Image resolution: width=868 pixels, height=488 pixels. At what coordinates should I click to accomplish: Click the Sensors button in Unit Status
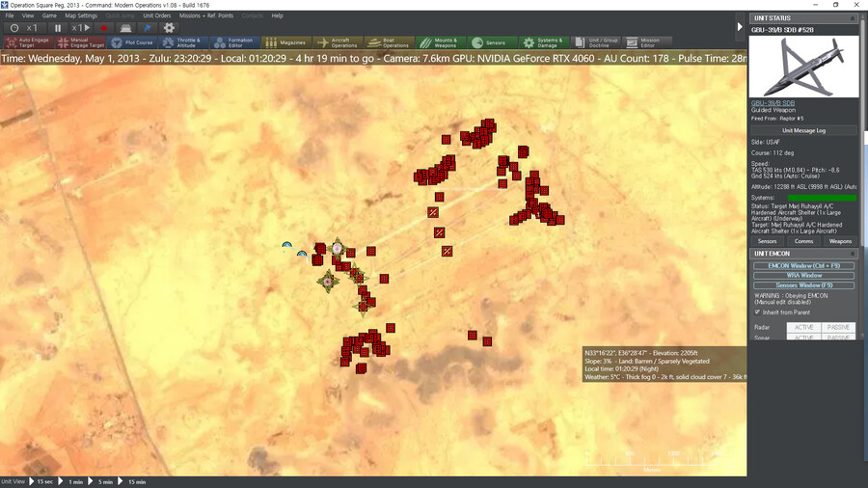[x=767, y=241]
